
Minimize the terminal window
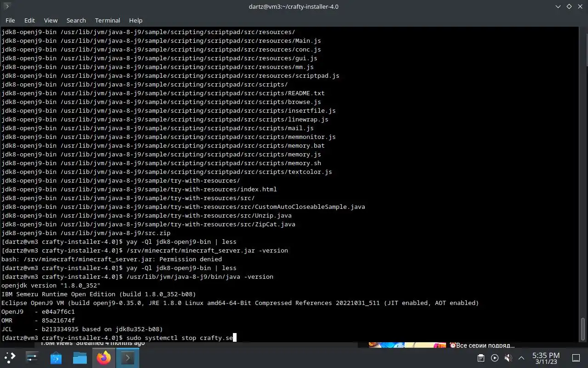coord(558,6)
